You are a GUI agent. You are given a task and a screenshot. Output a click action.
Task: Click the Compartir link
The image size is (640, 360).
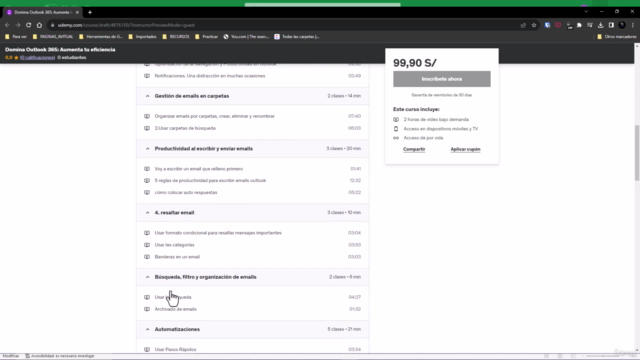point(414,149)
